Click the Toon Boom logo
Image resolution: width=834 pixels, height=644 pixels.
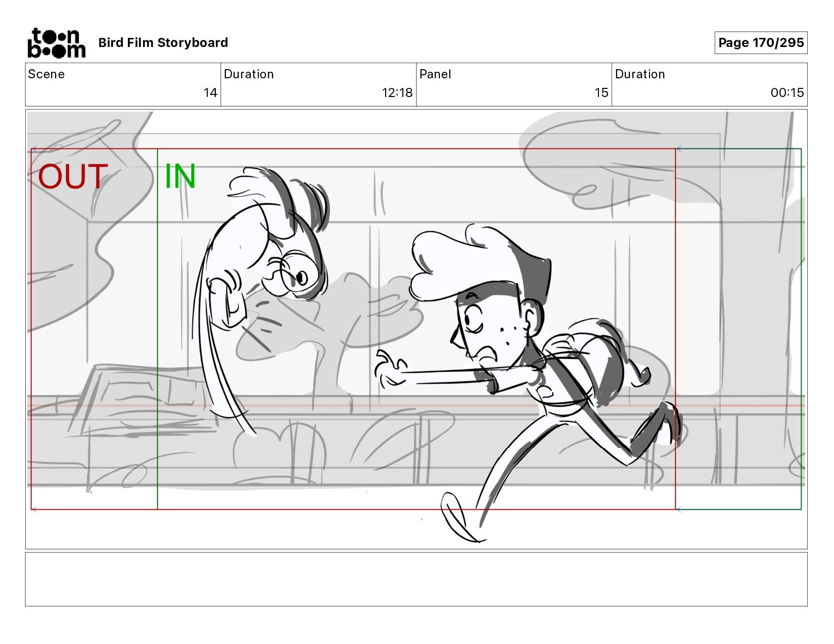pyautogui.click(x=57, y=43)
